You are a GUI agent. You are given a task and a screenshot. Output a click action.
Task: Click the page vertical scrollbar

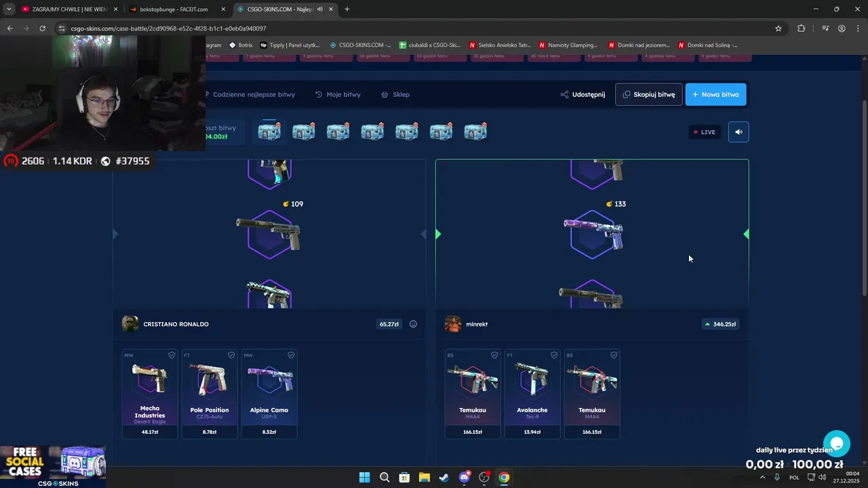click(x=864, y=197)
